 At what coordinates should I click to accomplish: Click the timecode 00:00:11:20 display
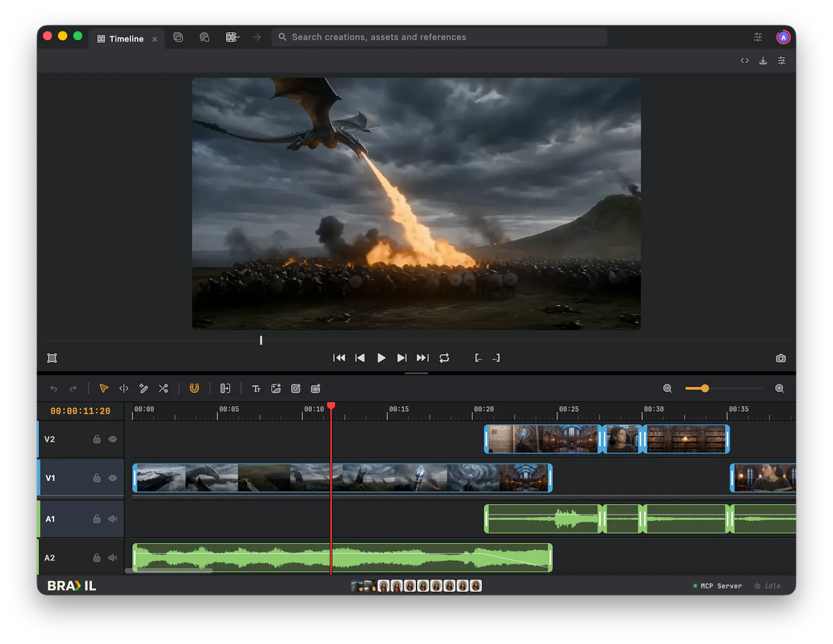[x=80, y=411]
